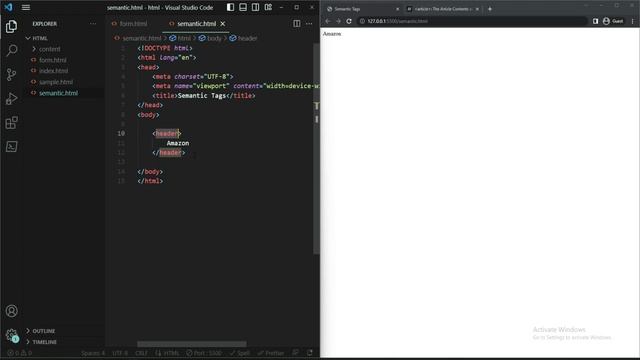Switch to the article browser tab

443,9
